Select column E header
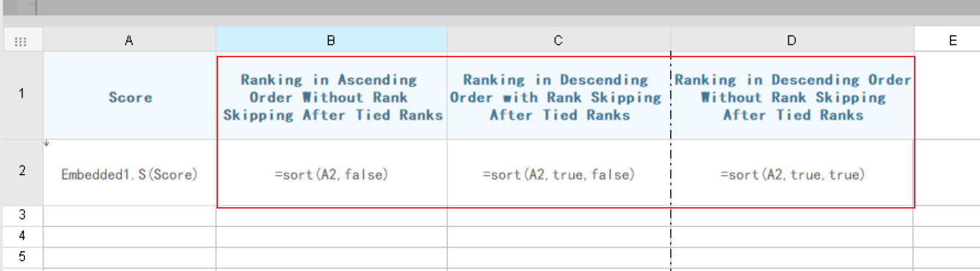 tap(947, 40)
